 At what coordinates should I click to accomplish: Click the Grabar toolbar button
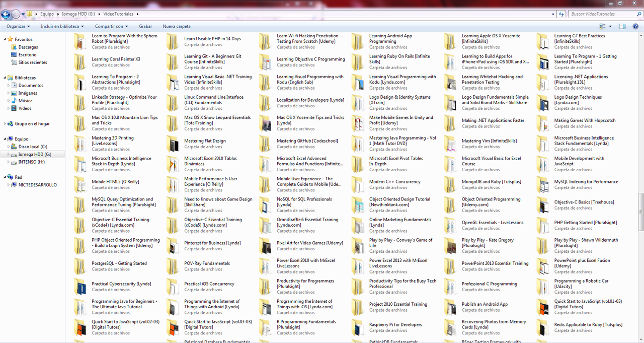pos(145,26)
